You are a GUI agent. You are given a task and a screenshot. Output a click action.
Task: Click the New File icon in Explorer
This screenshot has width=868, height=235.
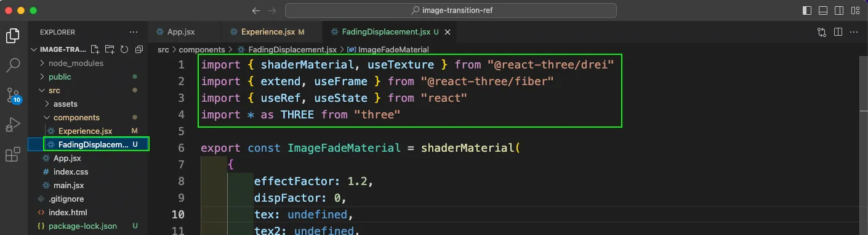tap(95, 49)
